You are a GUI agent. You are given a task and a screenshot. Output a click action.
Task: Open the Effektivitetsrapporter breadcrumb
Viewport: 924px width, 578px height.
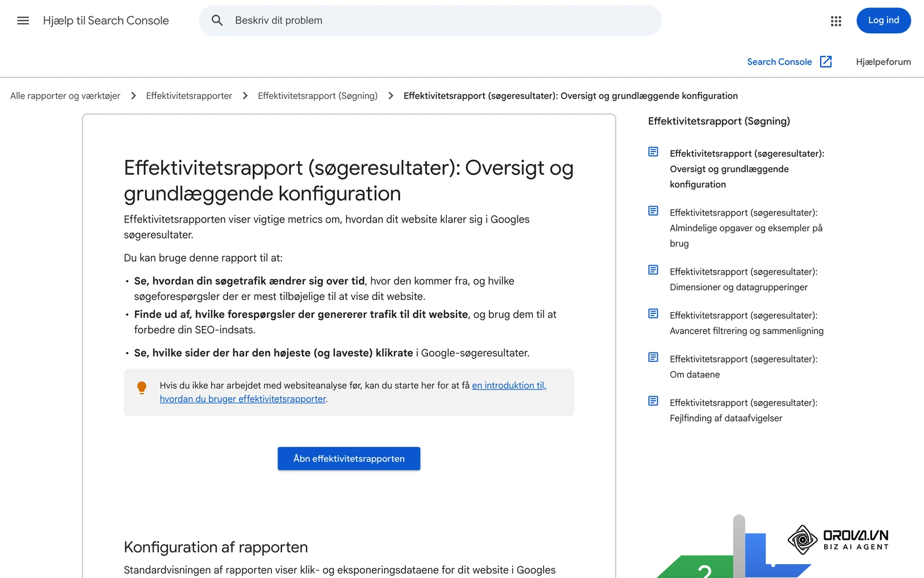[x=189, y=96]
